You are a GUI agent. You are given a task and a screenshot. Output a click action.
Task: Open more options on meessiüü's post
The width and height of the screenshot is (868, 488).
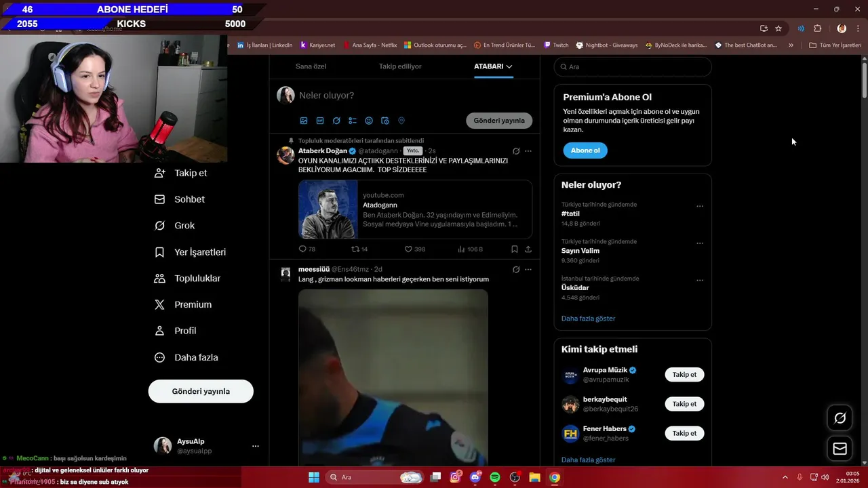pyautogui.click(x=528, y=270)
